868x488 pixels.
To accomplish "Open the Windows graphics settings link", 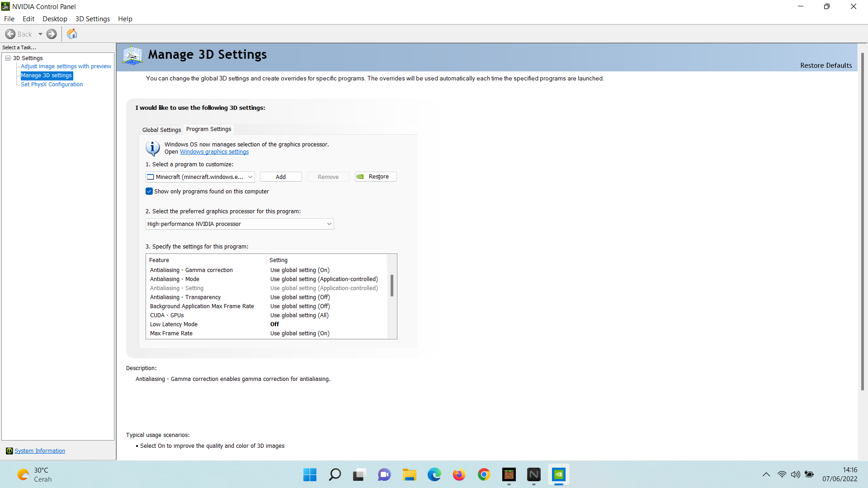I will [x=214, y=152].
